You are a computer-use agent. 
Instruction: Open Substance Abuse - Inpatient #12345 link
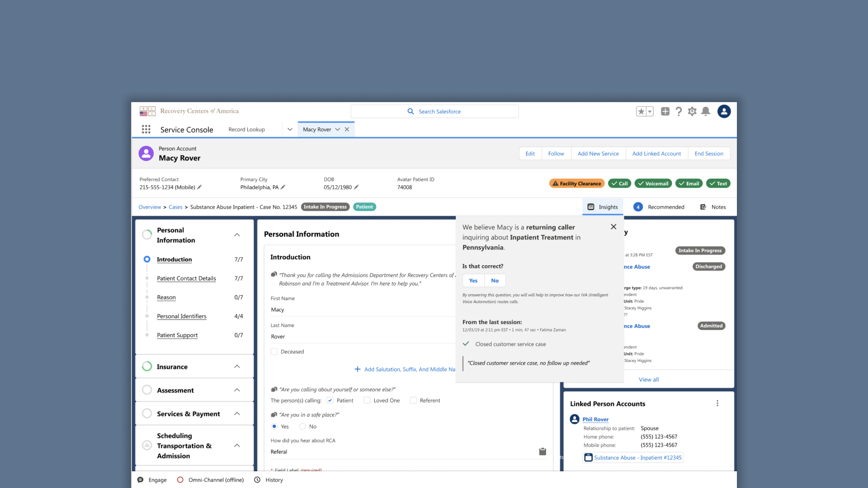click(637, 458)
